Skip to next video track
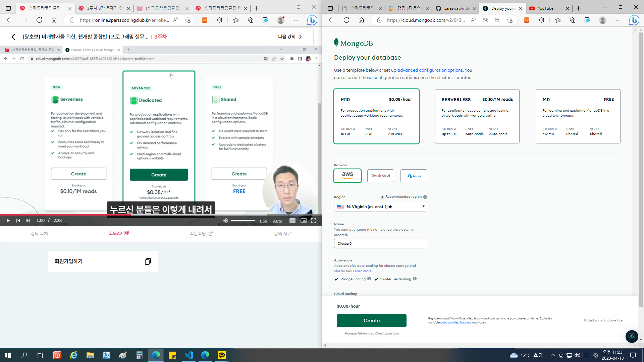This screenshot has height=362, width=644. pos(28,221)
